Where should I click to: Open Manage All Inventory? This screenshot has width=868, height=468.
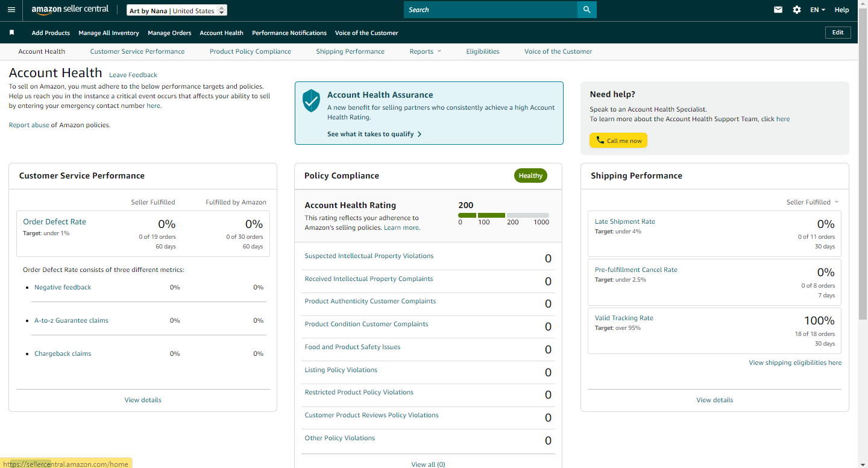108,33
